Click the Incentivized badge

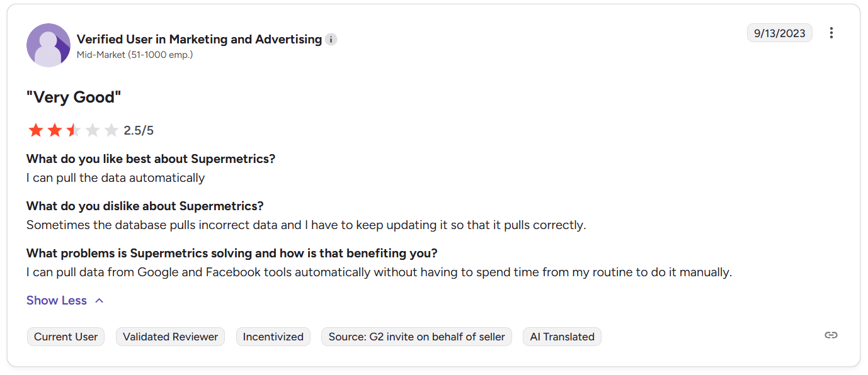pyautogui.click(x=273, y=337)
